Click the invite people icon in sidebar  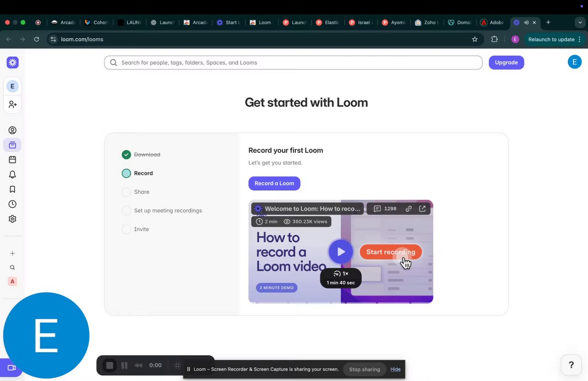click(12, 105)
